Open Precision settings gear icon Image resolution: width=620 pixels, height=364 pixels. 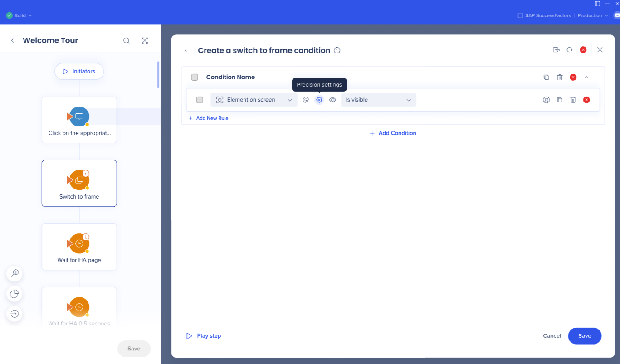(x=319, y=100)
